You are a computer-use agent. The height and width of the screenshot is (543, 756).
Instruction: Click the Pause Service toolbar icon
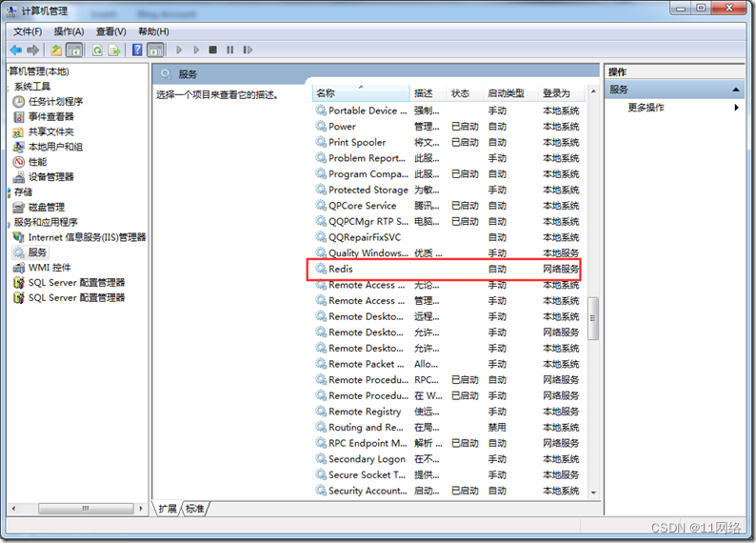(230, 50)
